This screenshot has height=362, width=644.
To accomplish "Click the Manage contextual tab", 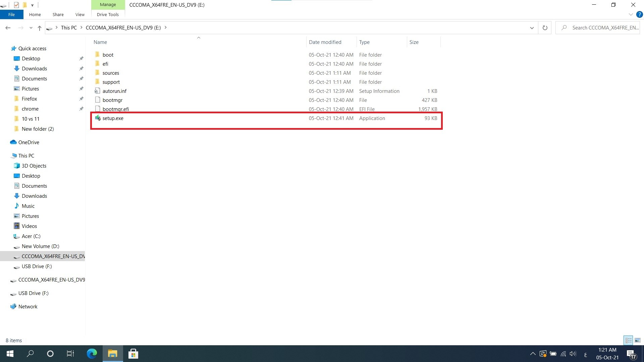I will (108, 5).
